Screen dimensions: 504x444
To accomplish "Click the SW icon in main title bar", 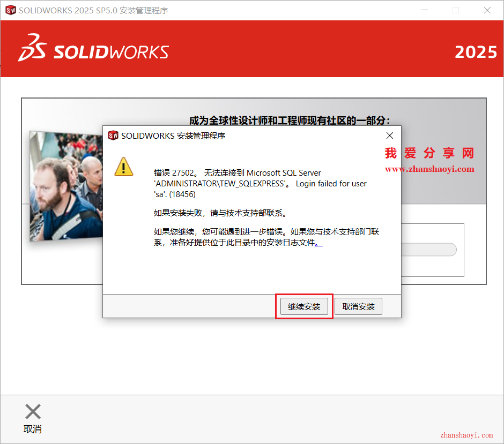I will click(11, 10).
